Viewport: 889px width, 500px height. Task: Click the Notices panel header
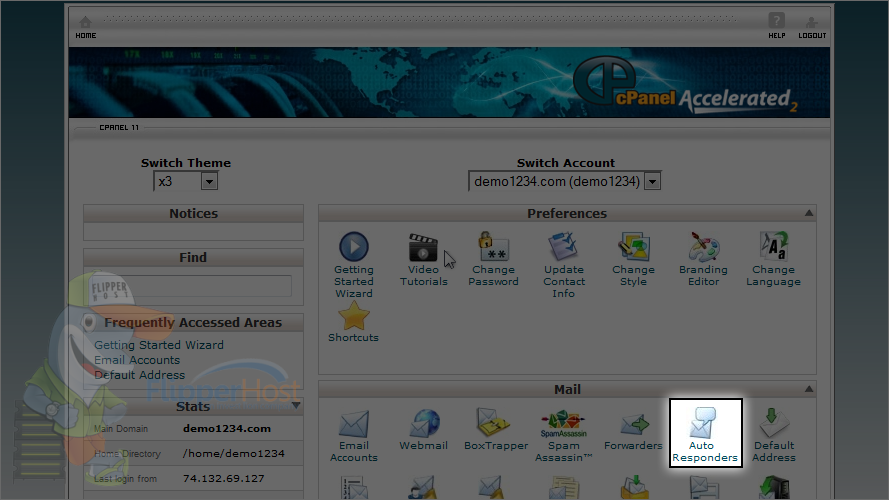click(x=193, y=214)
